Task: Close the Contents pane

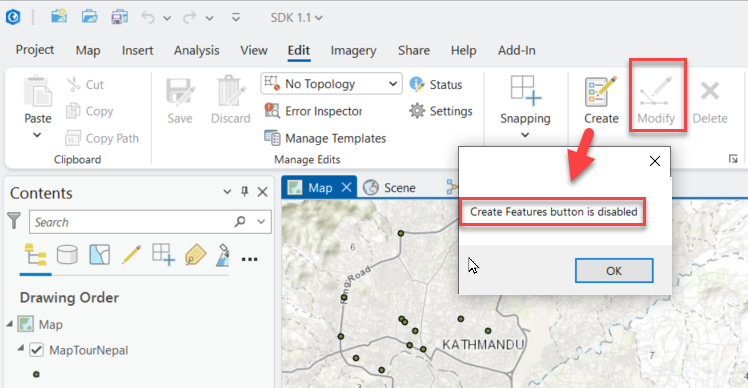Action: point(262,192)
